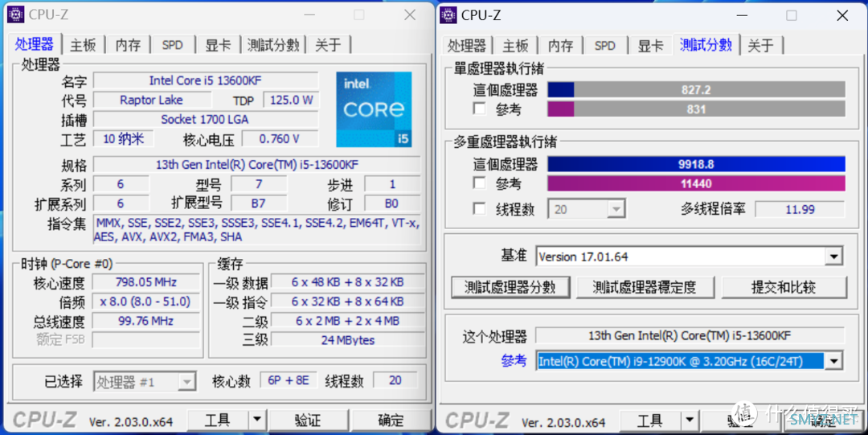This screenshot has width=868, height=435.
Task: Click the 总线速度 99.76 MHz value
Action: (x=145, y=321)
